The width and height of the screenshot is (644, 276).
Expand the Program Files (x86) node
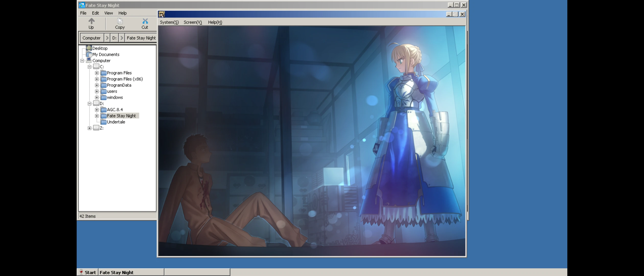pos(97,79)
